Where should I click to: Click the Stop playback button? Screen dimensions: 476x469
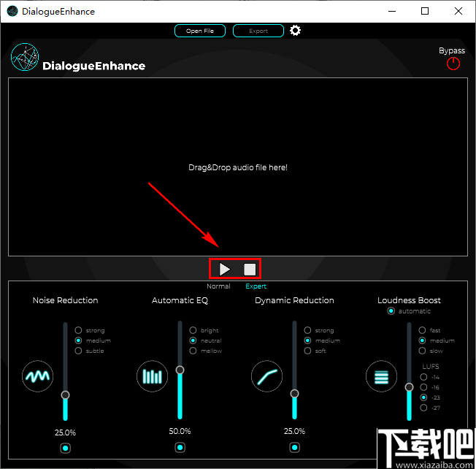click(250, 269)
